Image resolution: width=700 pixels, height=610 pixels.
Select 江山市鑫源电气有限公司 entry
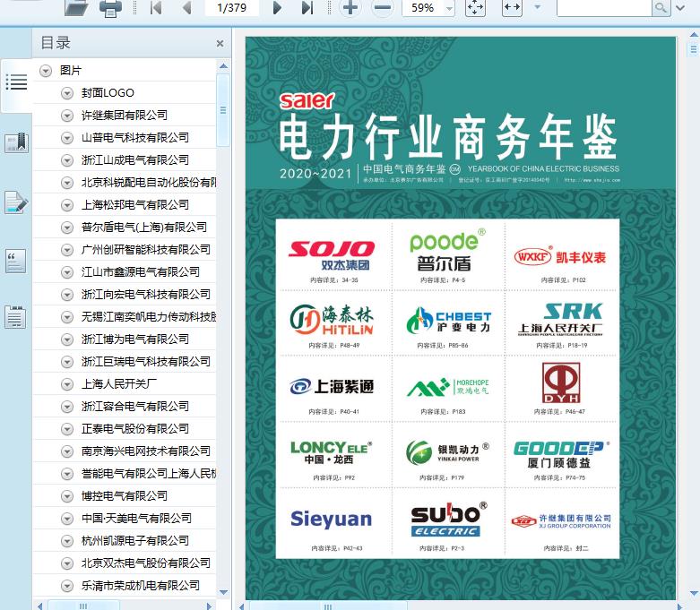tap(140, 271)
